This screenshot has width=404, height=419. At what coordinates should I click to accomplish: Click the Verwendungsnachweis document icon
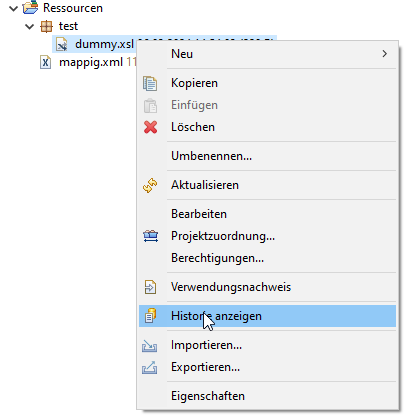[150, 287]
